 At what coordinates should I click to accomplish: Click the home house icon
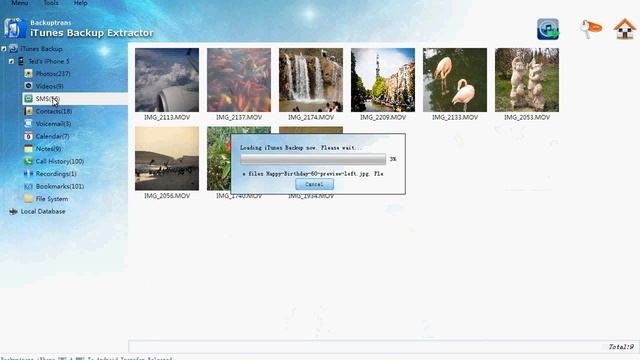624,29
